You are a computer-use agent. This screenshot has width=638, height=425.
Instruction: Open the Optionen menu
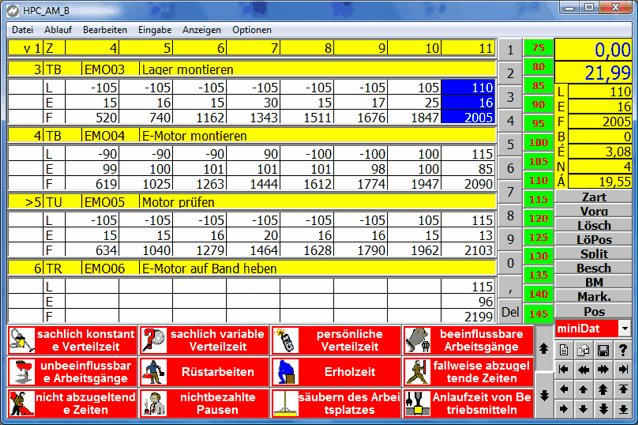(x=251, y=30)
